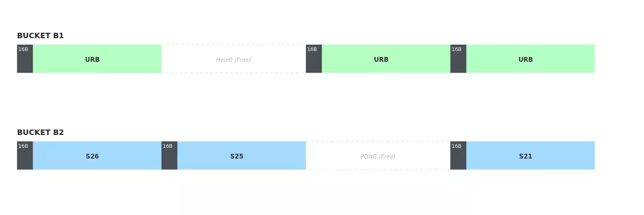Click the 16B header before S21
644x215 pixels.
[458, 155]
